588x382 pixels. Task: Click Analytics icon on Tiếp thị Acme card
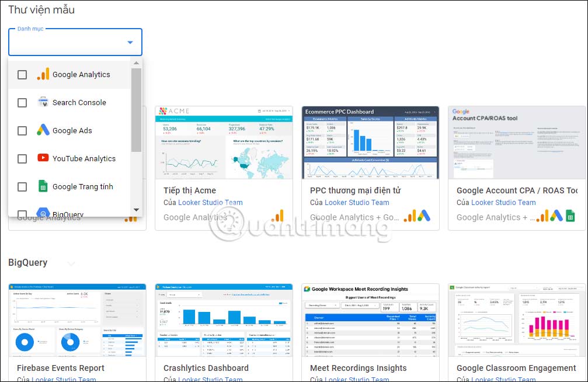tap(277, 216)
